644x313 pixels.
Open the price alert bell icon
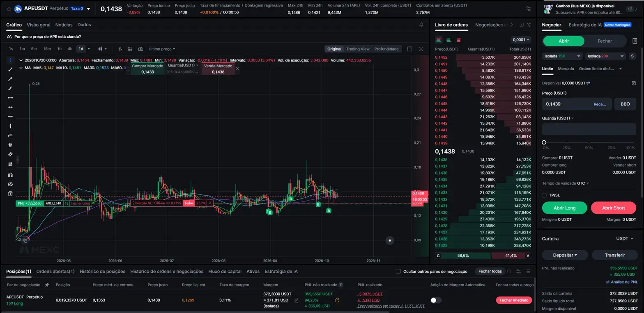pyautogui.click(x=421, y=25)
